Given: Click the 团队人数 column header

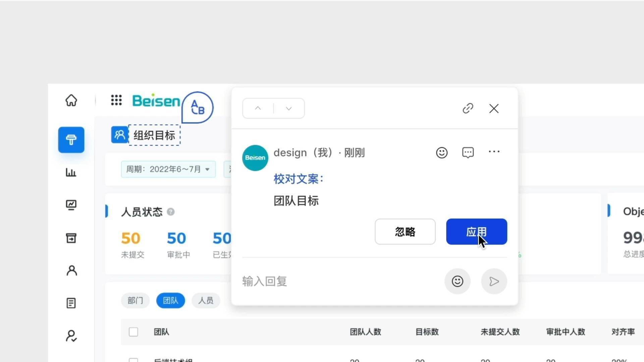Looking at the screenshot, I should coord(365,332).
